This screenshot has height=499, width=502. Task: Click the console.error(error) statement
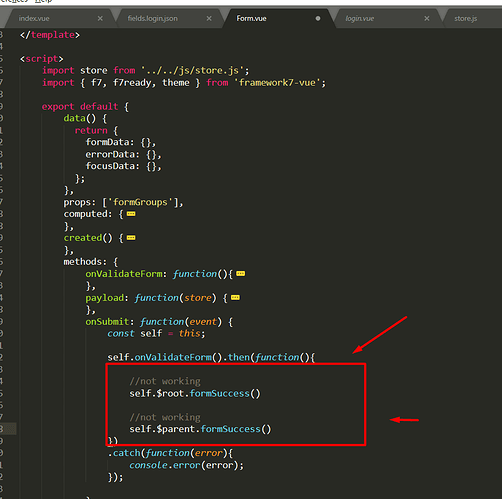tap(186, 465)
